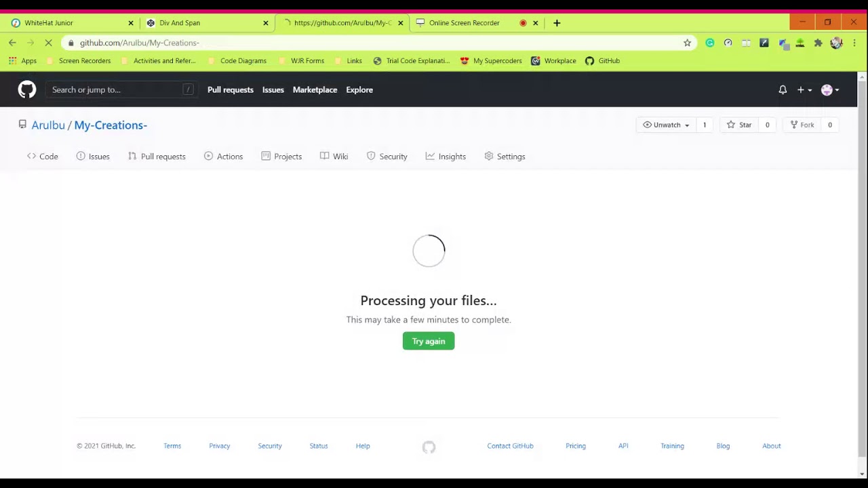Click the My-Creations- repository name link

pyautogui.click(x=111, y=125)
